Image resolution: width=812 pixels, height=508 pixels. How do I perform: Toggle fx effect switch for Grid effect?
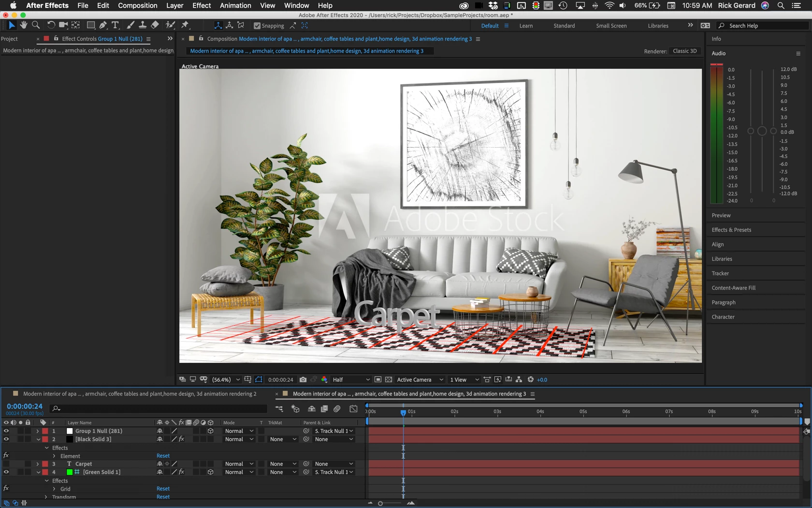[6, 489]
